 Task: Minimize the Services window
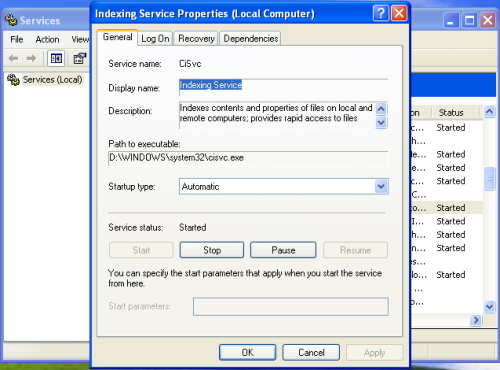(451, 21)
